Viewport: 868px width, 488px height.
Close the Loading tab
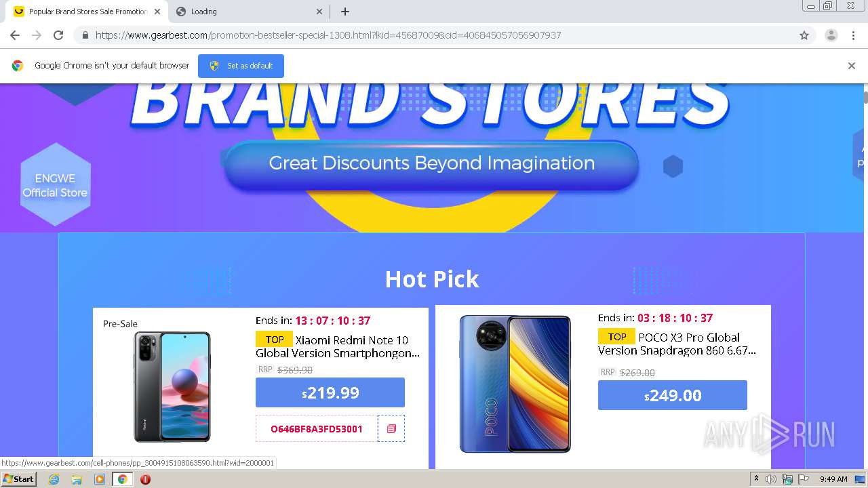[319, 12]
